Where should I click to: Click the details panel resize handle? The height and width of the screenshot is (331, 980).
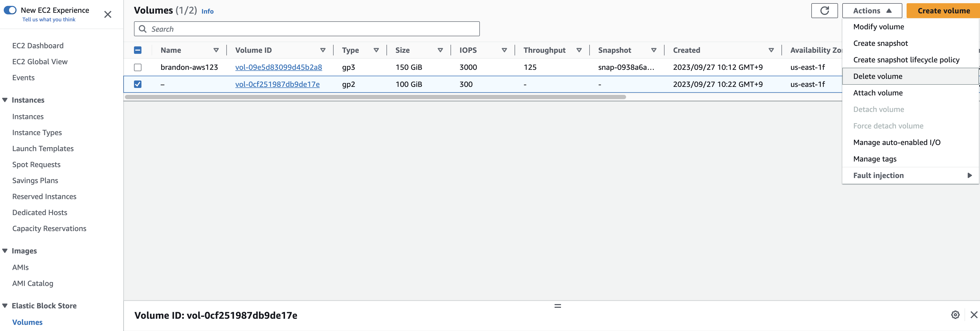558,306
